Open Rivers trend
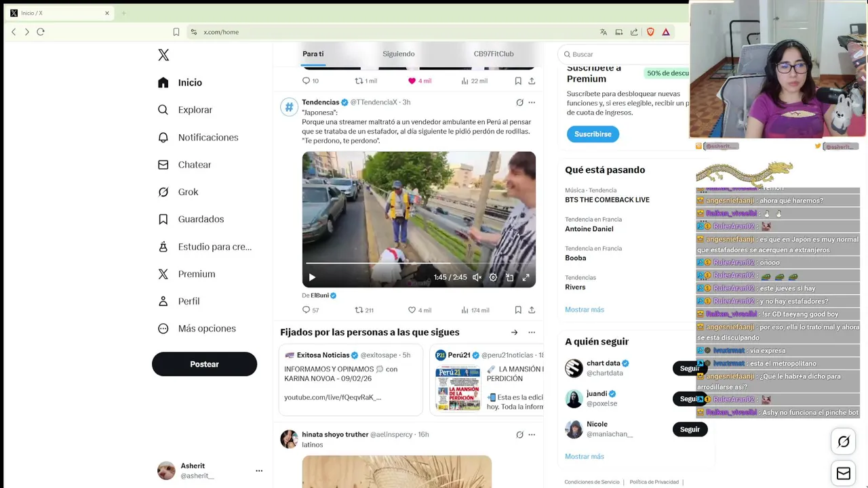The image size is (868, 488). (x=575, y=287)
